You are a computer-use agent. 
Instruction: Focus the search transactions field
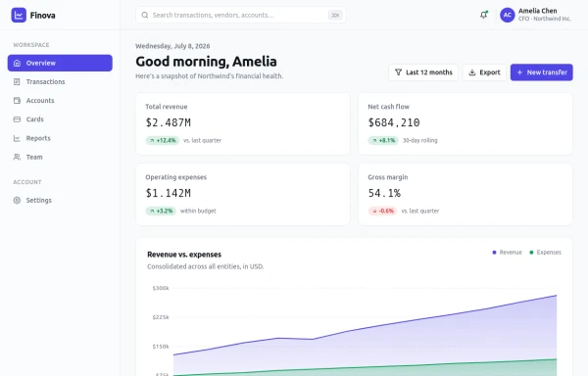tap(241, 15)
